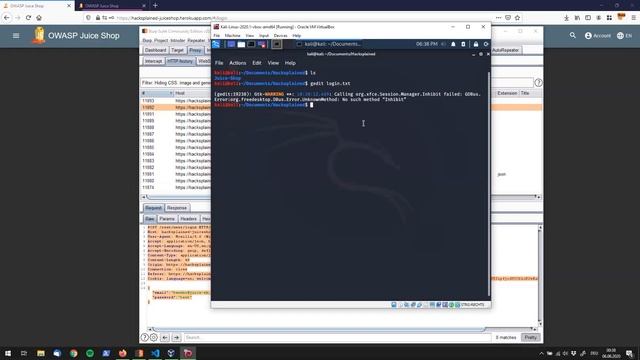This screenshot has width=640, height=360.
Task: Open the Windows Start menu
Action: coord(8,353)
